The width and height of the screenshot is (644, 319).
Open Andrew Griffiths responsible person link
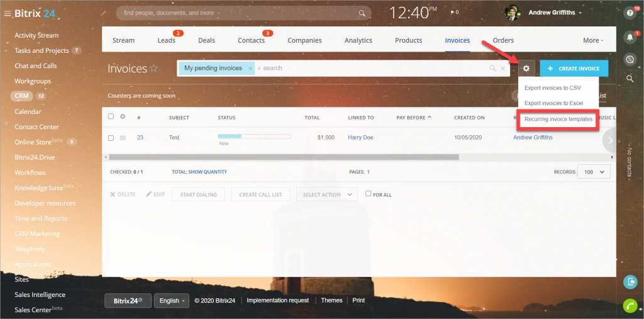(533, 137)
